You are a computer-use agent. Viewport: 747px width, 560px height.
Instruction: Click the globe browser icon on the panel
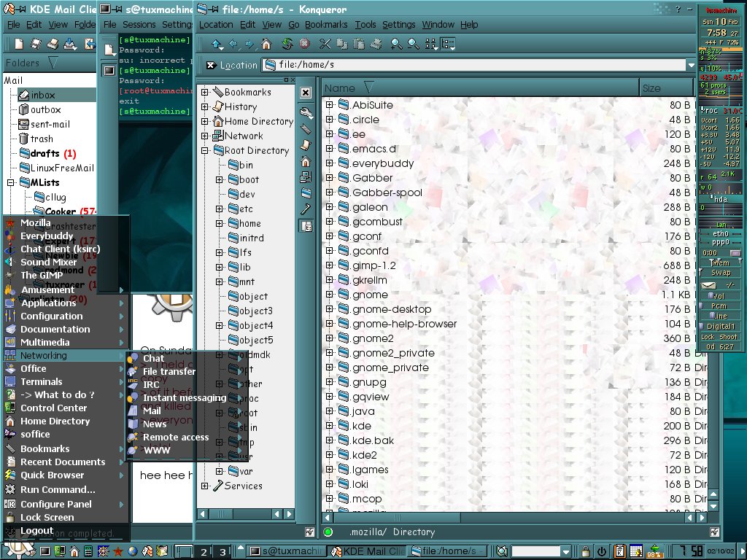(133, 551)
